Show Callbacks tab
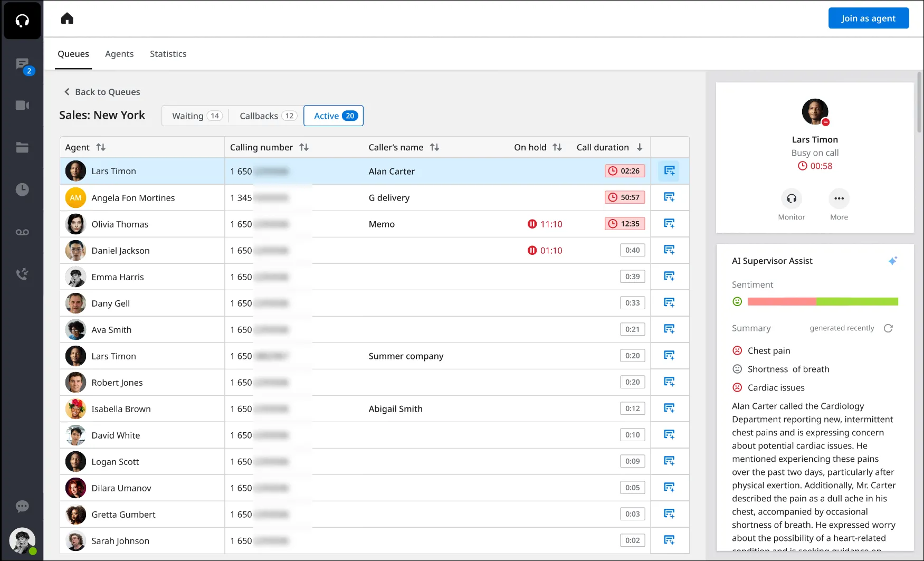The image size is (924, 561). (268, 116)
